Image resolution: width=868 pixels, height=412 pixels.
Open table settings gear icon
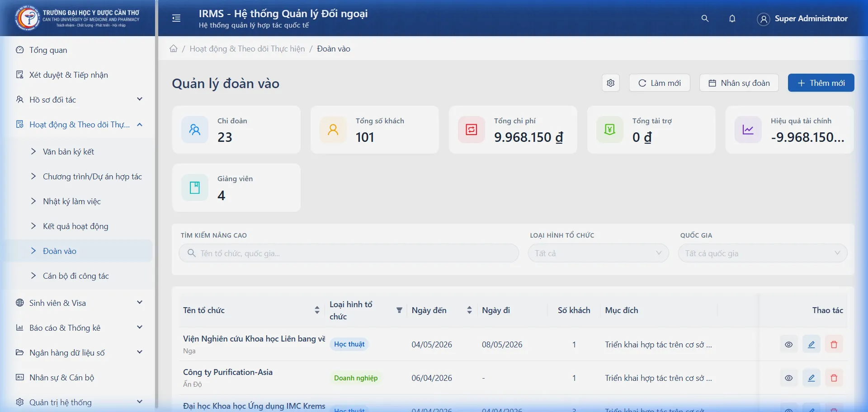(610, 83)
